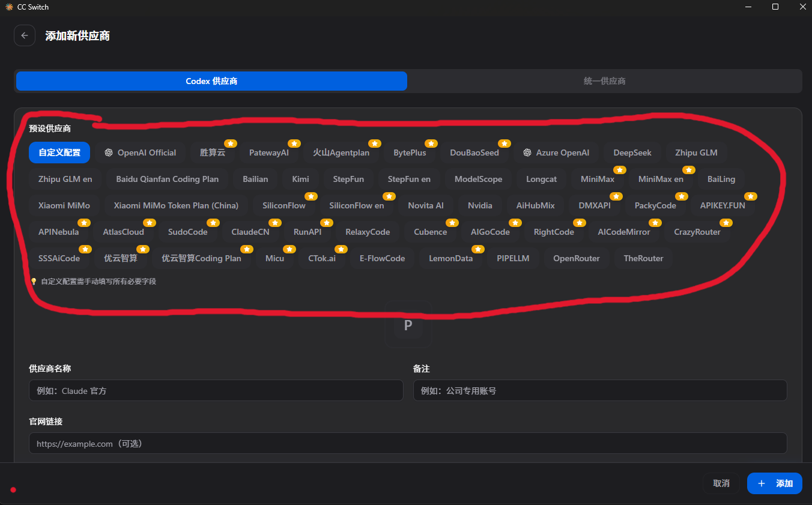Screen dimensions: 812x505
Task: Choose the OpenAI Official preset
Action: 140,153
